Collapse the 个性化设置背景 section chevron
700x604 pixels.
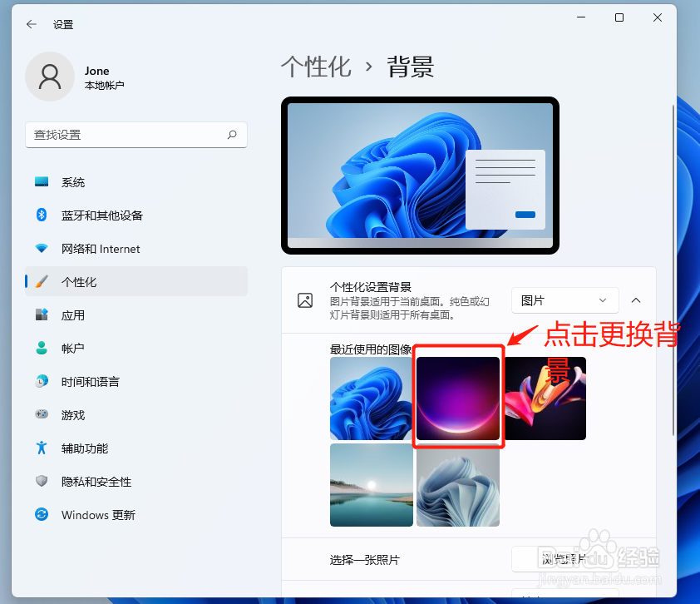pos(636,300)
